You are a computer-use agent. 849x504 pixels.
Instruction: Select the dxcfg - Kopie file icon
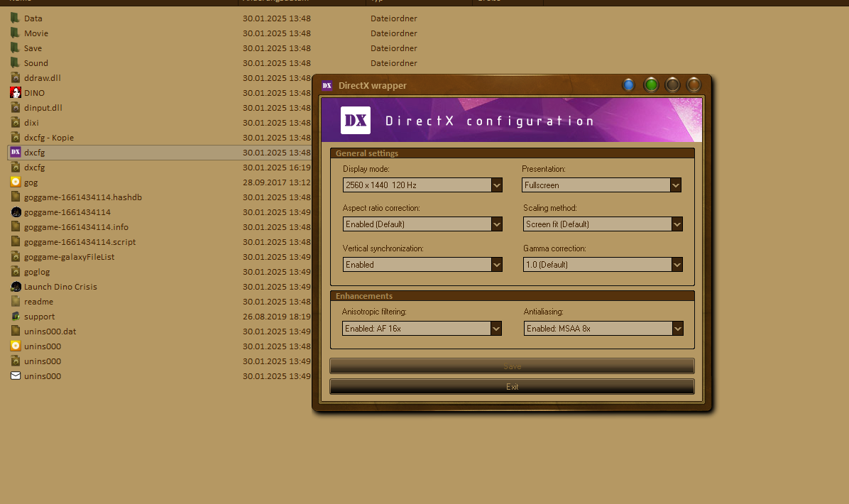point(15,137)
